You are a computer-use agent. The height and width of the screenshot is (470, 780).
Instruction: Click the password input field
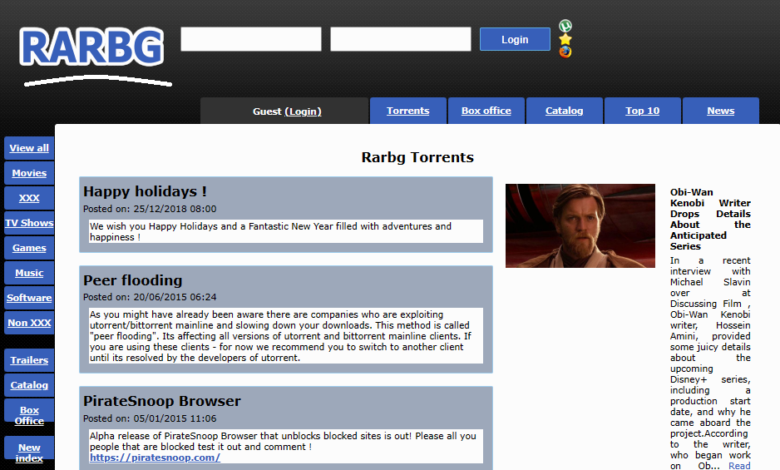[x=400, y=39]
